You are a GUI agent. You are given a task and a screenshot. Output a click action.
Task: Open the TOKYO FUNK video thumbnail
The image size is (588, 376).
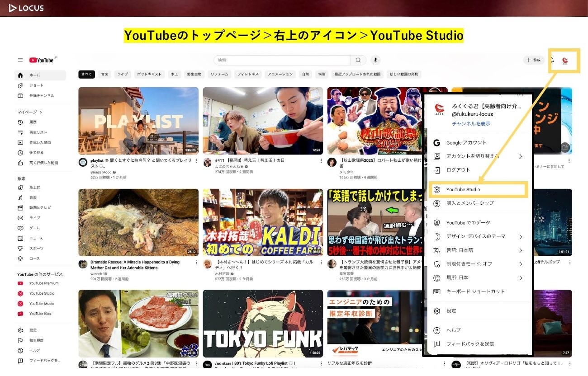[263, 324]
